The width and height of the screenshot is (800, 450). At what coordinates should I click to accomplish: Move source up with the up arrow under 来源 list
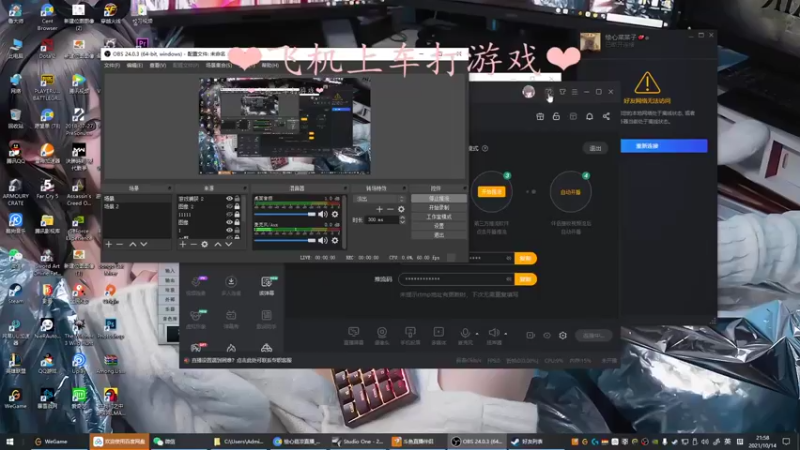tap(218, 244)
